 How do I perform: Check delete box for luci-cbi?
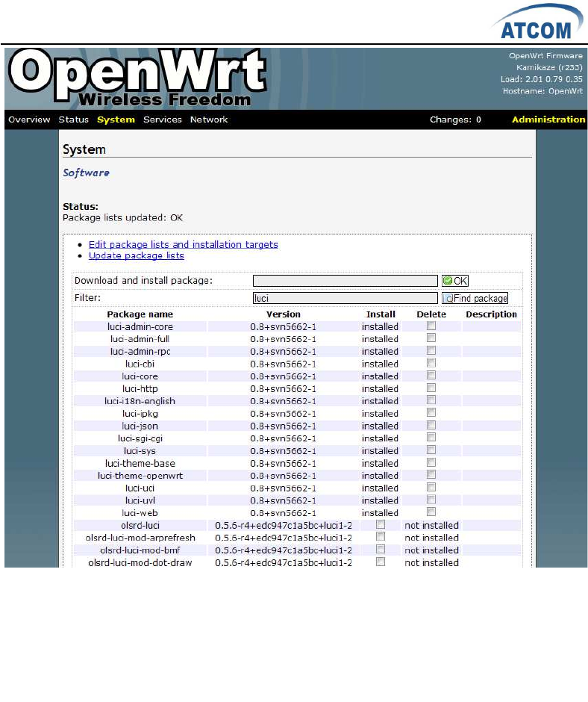[x=431, y=363]
